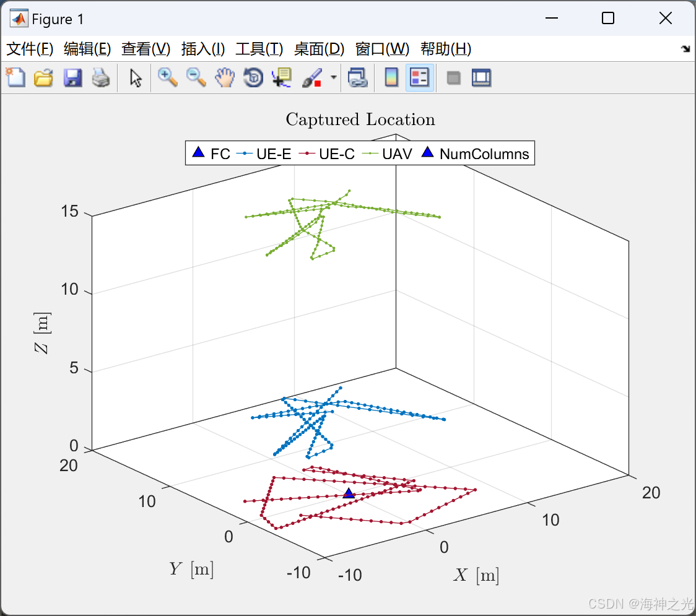Select the Brush/Select Data tool
This screenshot has width=696, height=616.
[x=312, y=77]
